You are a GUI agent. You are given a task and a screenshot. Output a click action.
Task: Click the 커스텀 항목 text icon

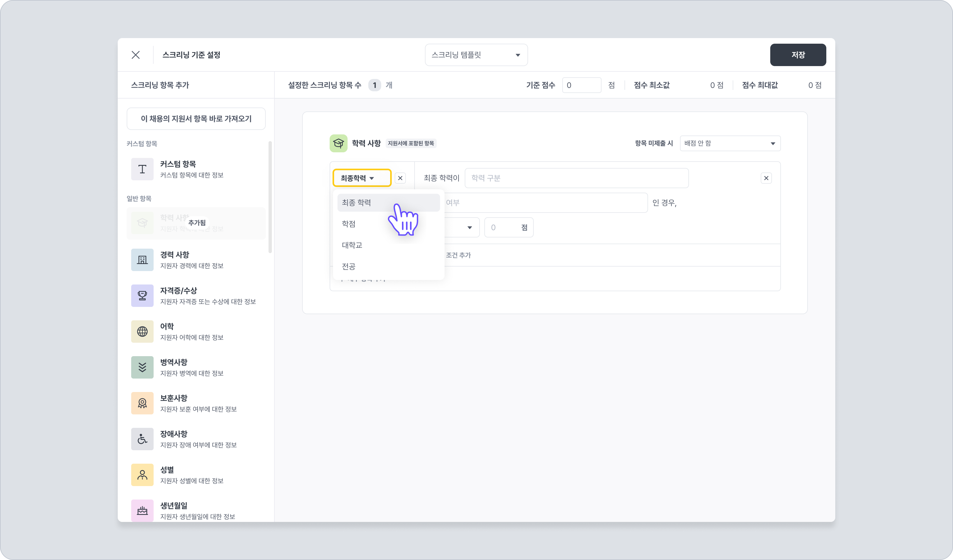(142, 169)
